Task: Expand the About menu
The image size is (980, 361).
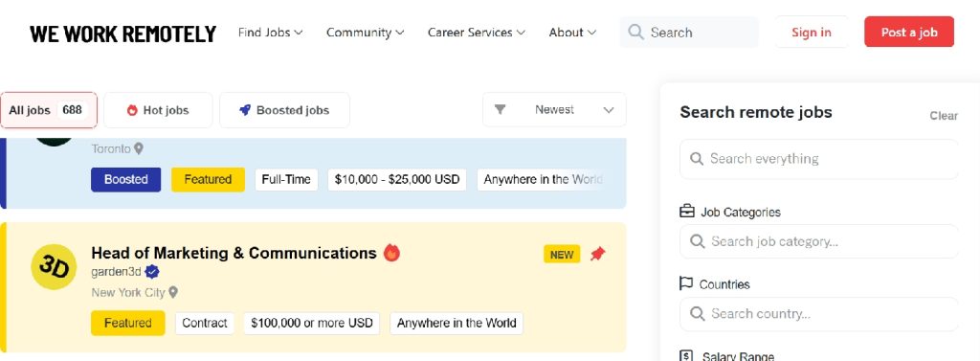Action: pos(572,33)
